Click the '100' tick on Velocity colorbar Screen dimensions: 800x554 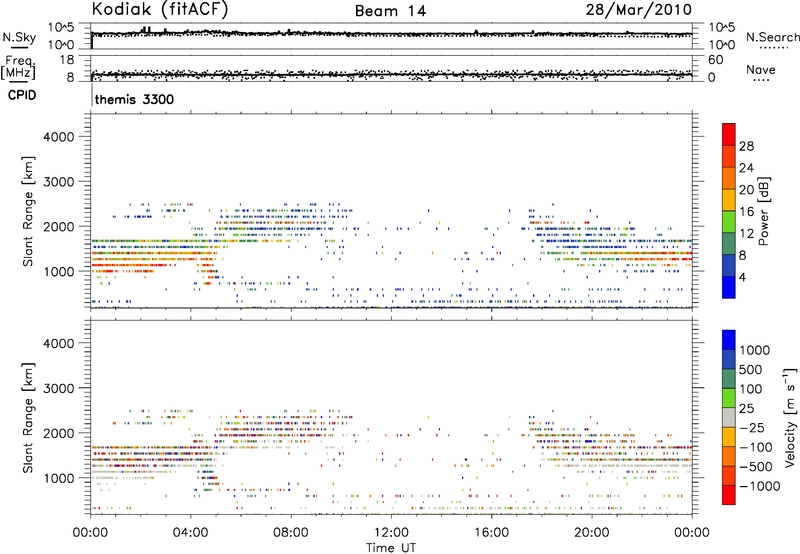point(751,389)
